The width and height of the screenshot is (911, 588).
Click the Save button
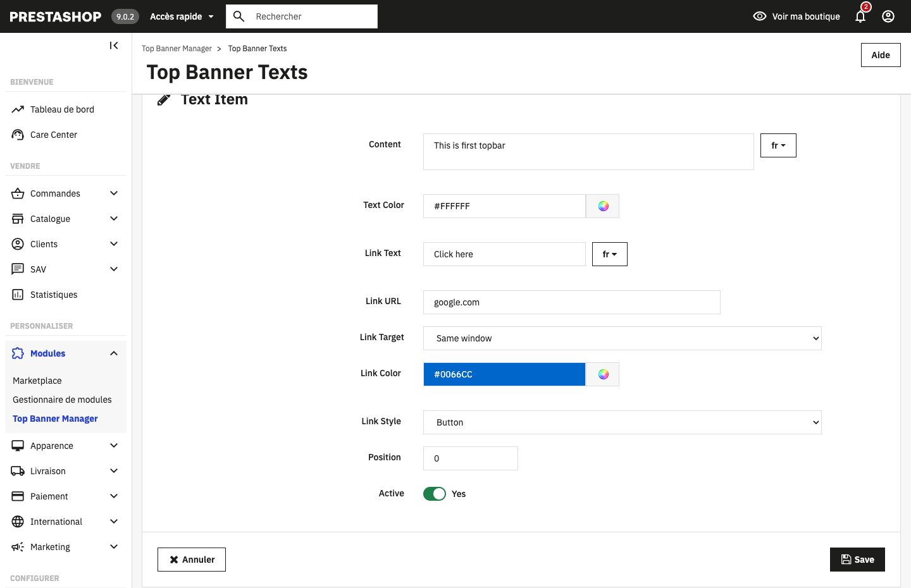pyautogui.click(x=857, y=560)
